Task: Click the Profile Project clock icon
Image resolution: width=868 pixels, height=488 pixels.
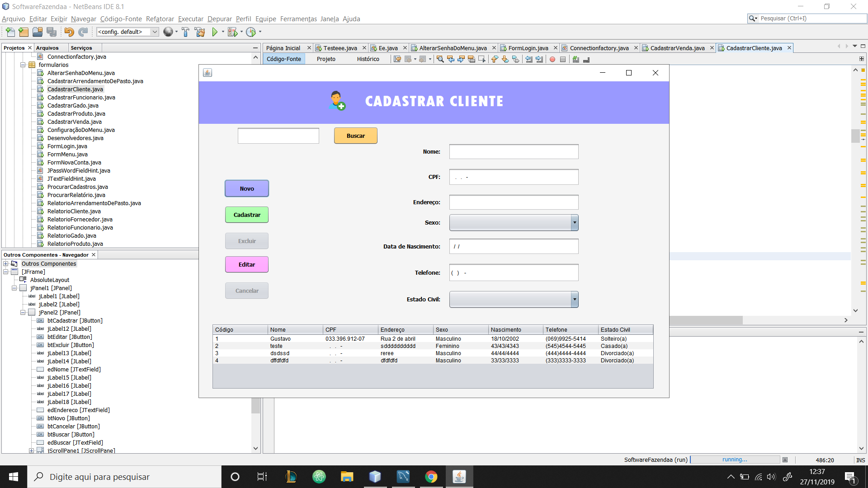Action: (251, 32)
